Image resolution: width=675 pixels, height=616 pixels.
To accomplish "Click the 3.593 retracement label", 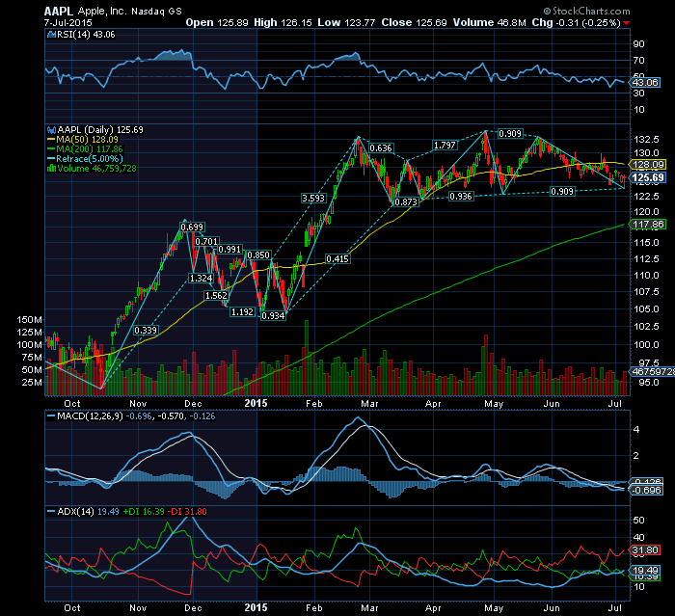I will (313, 198).
